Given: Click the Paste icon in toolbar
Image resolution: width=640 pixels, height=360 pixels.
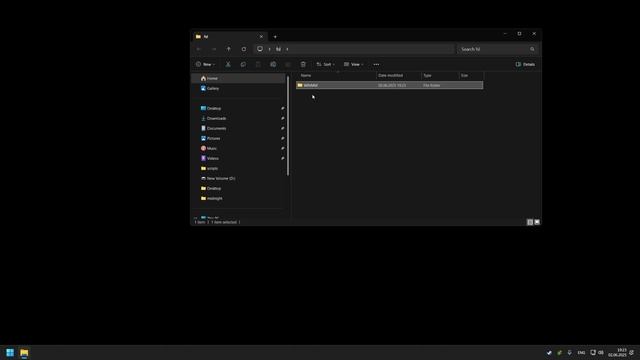Looking at the screenshot, I should click(258, 64).
